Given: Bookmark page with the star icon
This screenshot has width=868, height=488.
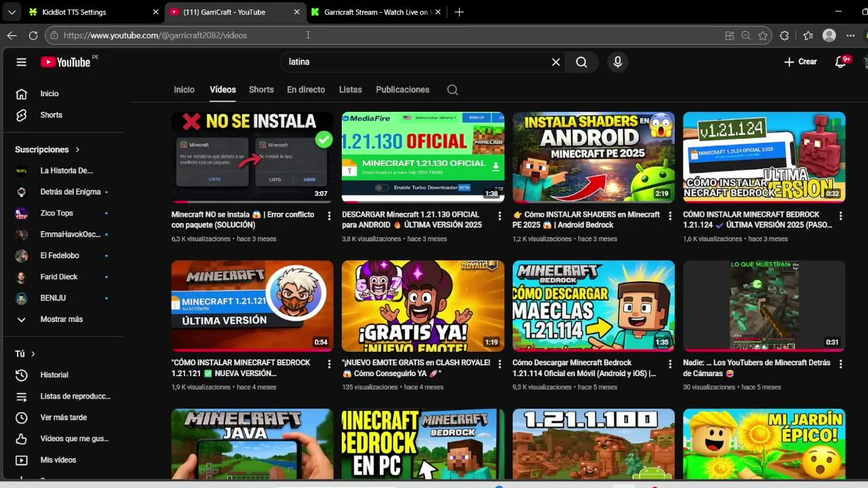Looking at the screenshot, I should [x=763, y=35].
